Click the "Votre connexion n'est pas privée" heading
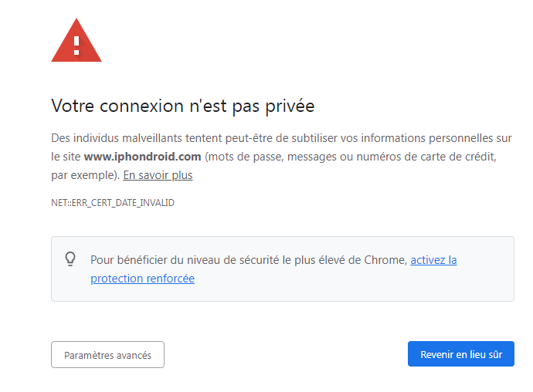Screen dimensions: 533x392 coord(183,106)
